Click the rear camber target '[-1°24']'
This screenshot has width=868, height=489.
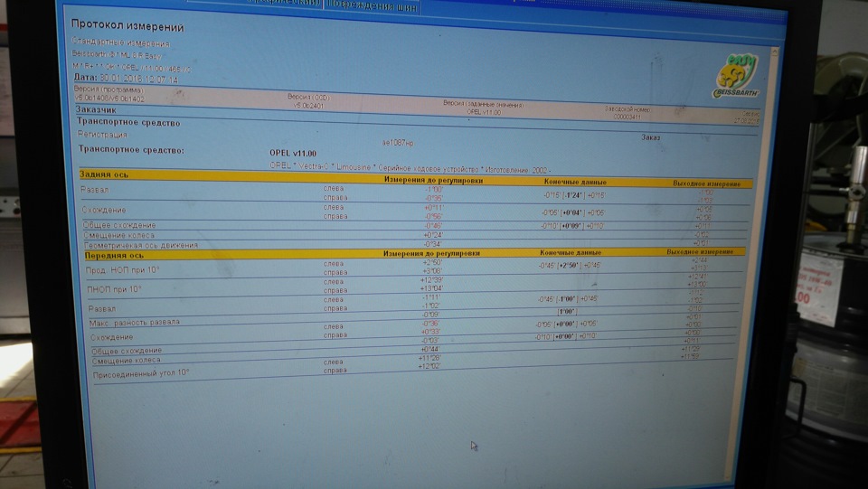pyautogui.click(x=575, y=194)
